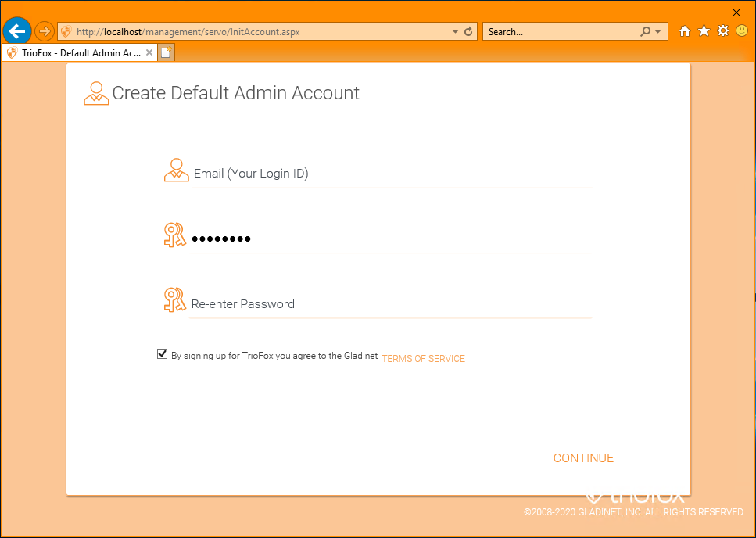Click the keys icon beside Re-enter Password
Viewport: 756px width, 538px height.
pyautogui.click(x=174, y=299)
